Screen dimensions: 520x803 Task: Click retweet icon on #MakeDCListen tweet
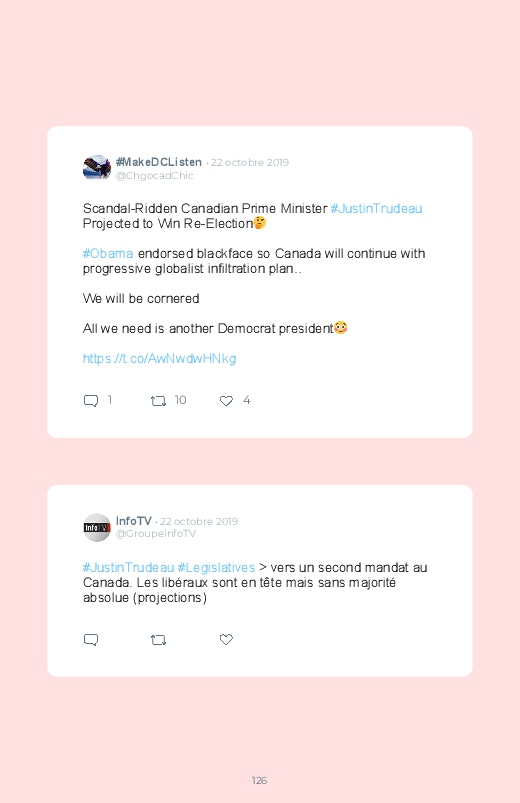coord(158,401)
